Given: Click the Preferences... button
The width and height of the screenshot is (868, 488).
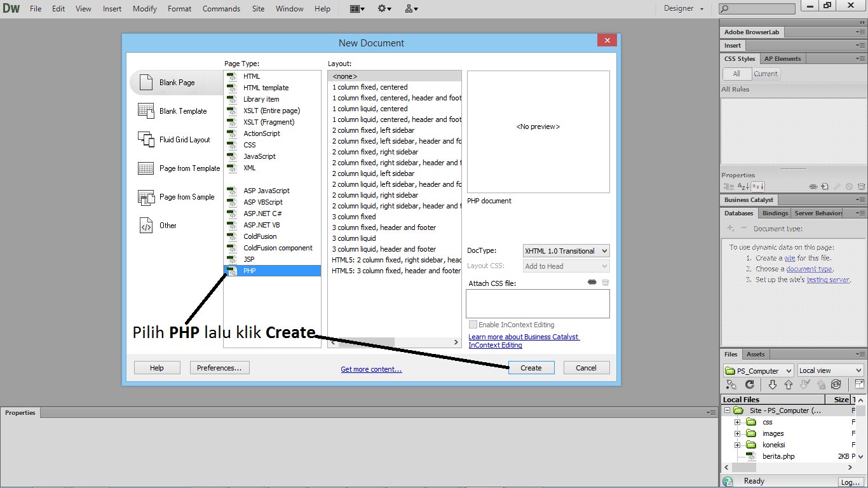Looking at the screenshot, I should 219,368.
